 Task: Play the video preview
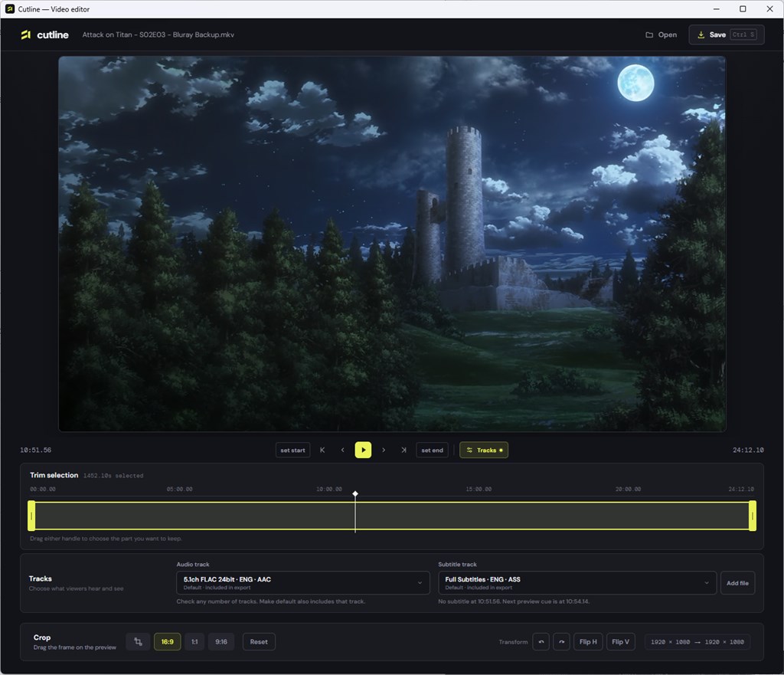click(363, 450)
